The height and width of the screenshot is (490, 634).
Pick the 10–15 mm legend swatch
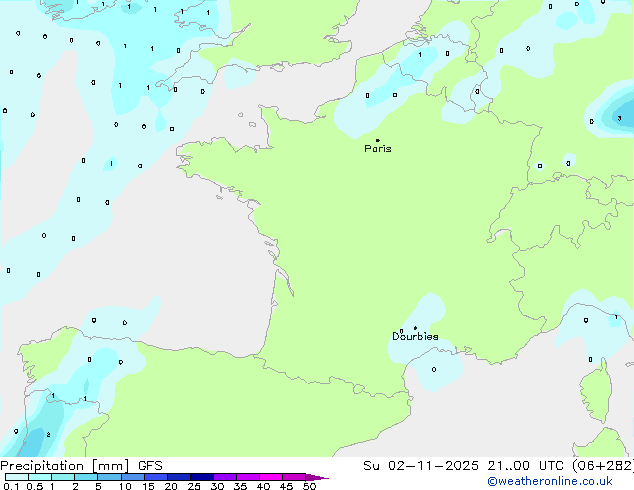[132, 477]
